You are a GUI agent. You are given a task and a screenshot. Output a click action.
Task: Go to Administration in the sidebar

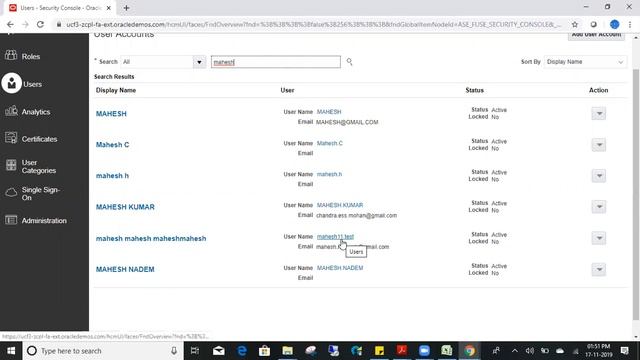tap(44, 220)
